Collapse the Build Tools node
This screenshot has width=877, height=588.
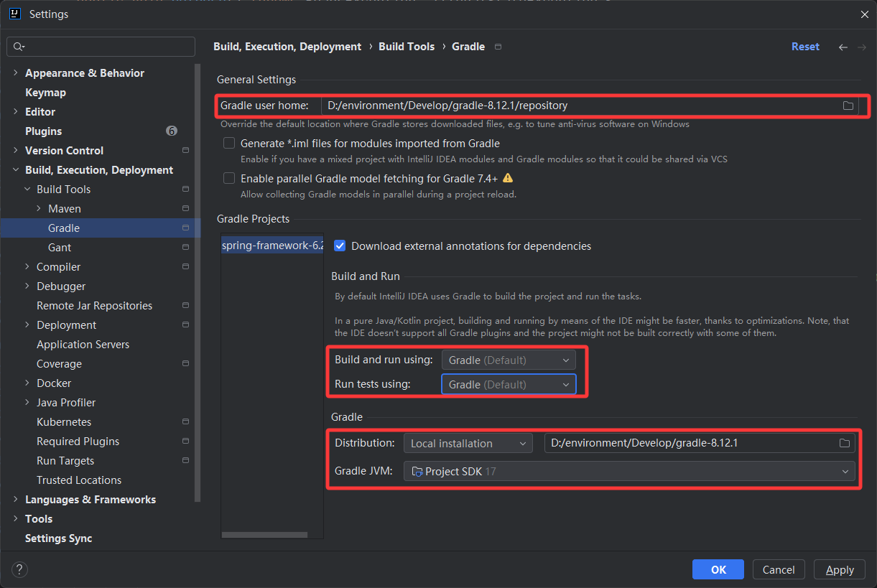(27, 190)
